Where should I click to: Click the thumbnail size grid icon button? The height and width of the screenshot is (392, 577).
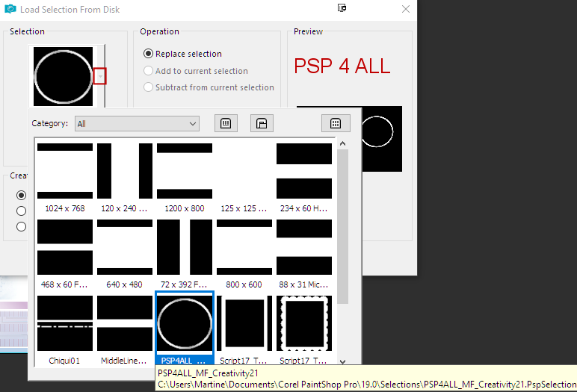336,123
